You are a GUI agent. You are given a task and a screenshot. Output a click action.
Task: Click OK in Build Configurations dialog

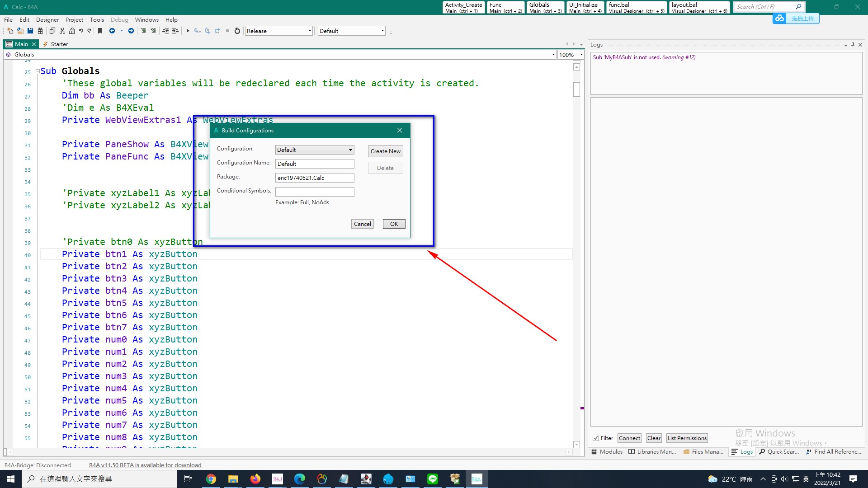click(x=394, y=224)
